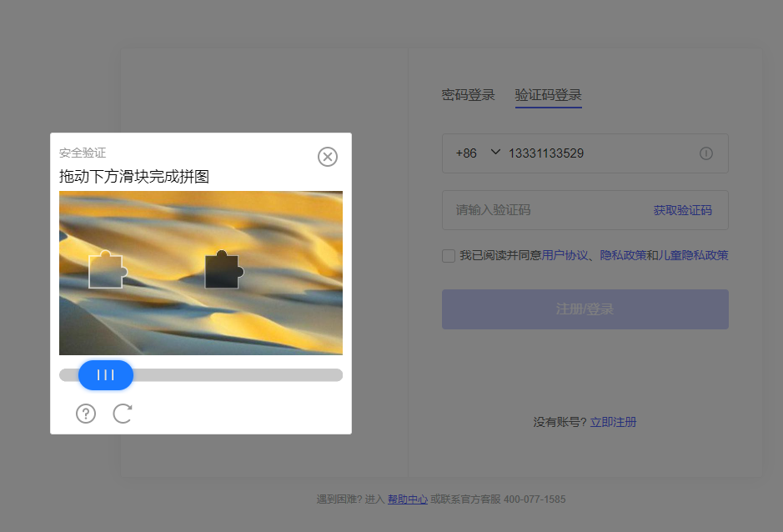Select the 验证码登录 tab

point(548,95)
